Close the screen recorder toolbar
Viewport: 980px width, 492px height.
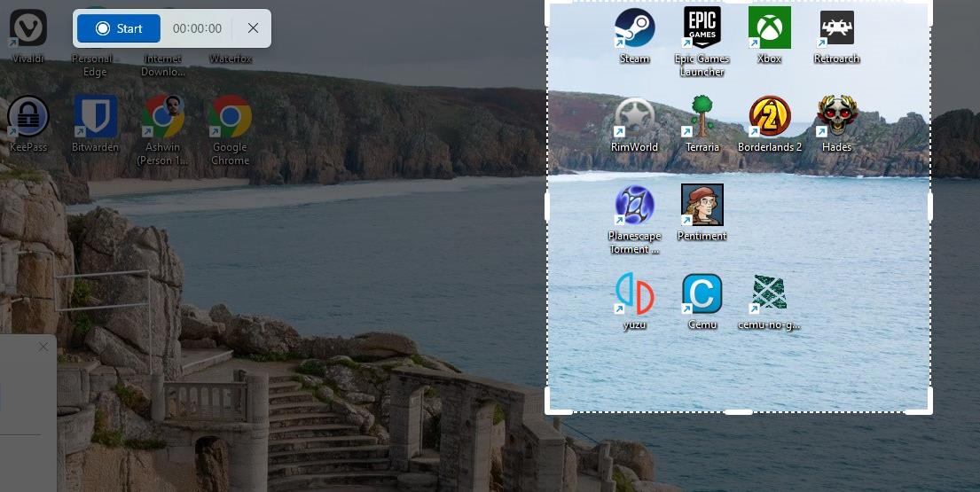point(253,28)
